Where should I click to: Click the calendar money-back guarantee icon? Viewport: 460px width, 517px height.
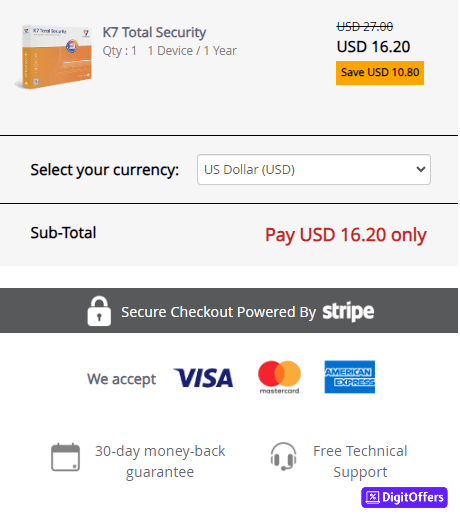click(x=65, y=457)
